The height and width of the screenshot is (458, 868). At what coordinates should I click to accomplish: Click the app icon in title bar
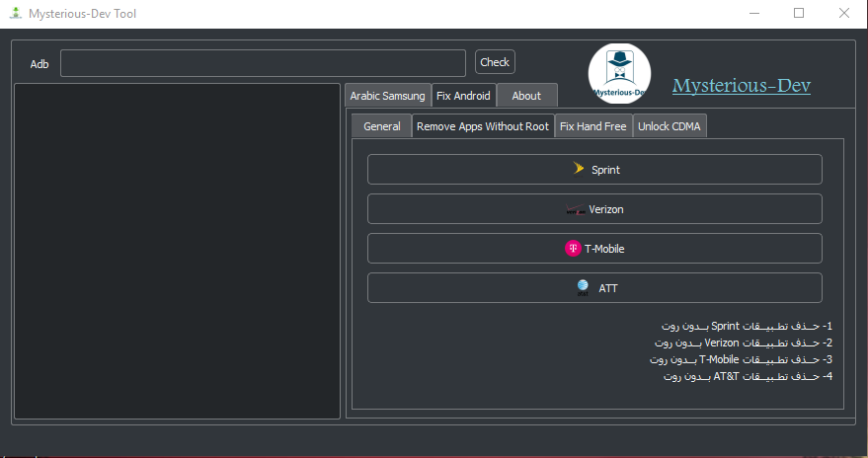[x=16, y=13]
